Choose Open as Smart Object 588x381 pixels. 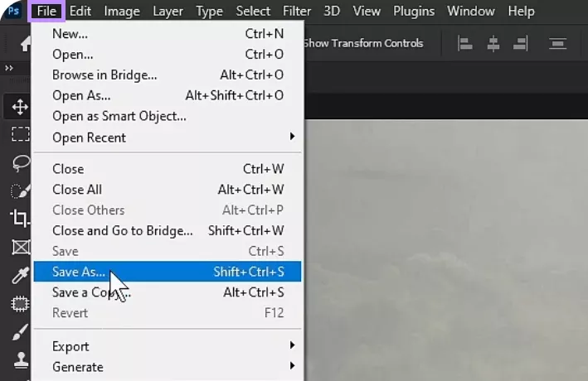[x=119, y=116]
